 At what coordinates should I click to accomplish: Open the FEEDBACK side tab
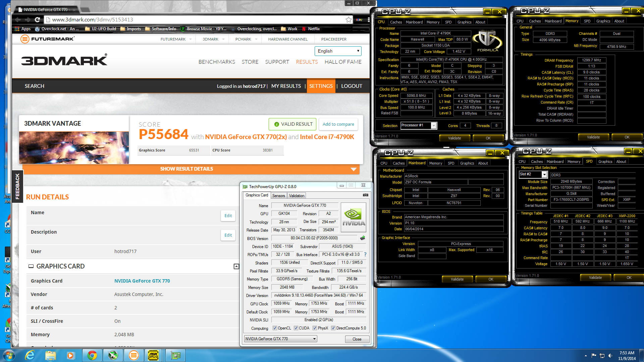[17, 186]
